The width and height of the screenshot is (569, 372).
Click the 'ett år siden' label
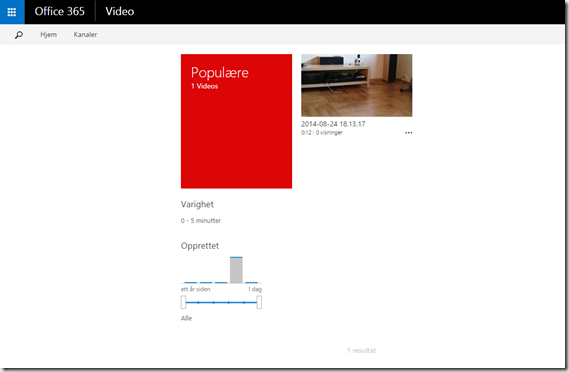[195, 289]
